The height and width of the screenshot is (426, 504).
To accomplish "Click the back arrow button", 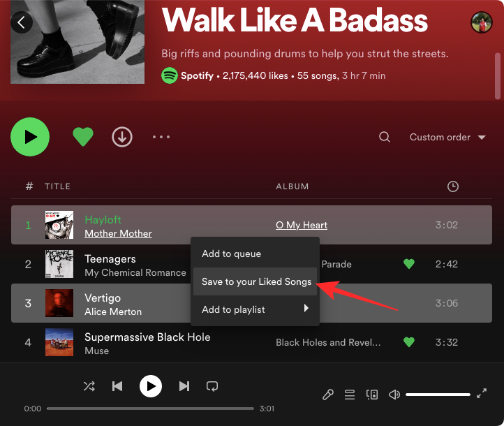I will point(22,22).
